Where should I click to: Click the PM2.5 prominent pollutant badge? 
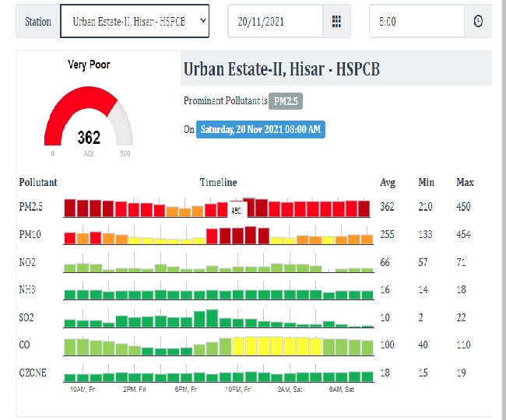(x=285, y=102)
